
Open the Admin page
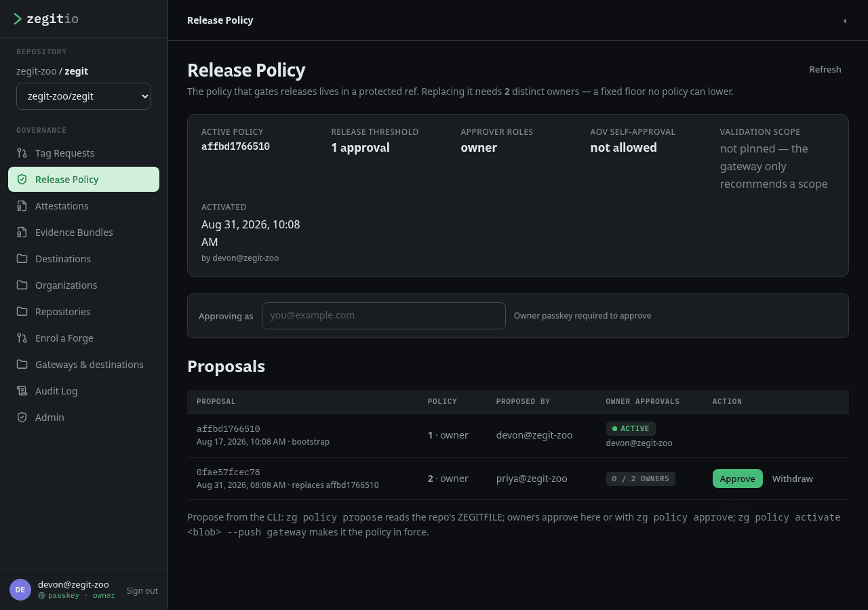(x=83, y=418)
